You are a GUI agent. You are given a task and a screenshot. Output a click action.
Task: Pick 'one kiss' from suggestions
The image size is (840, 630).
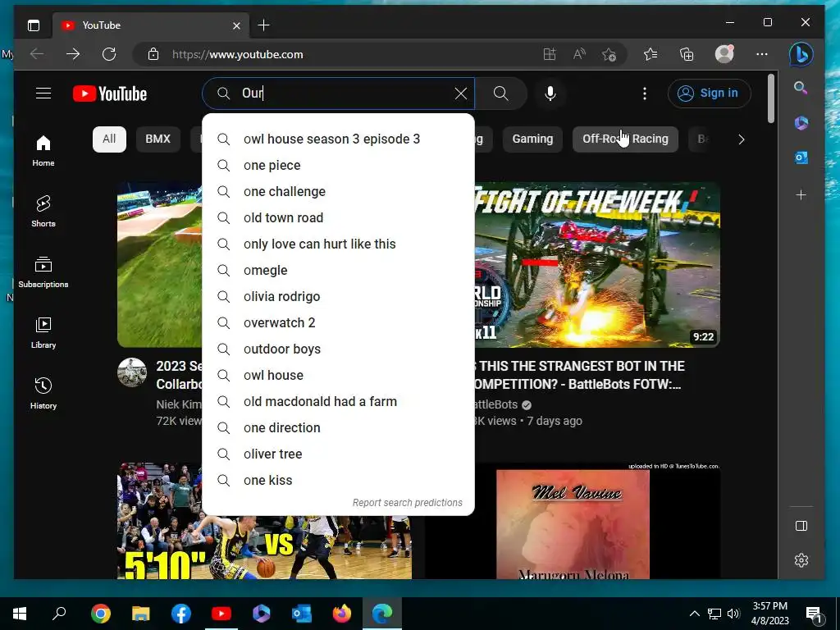339,481
